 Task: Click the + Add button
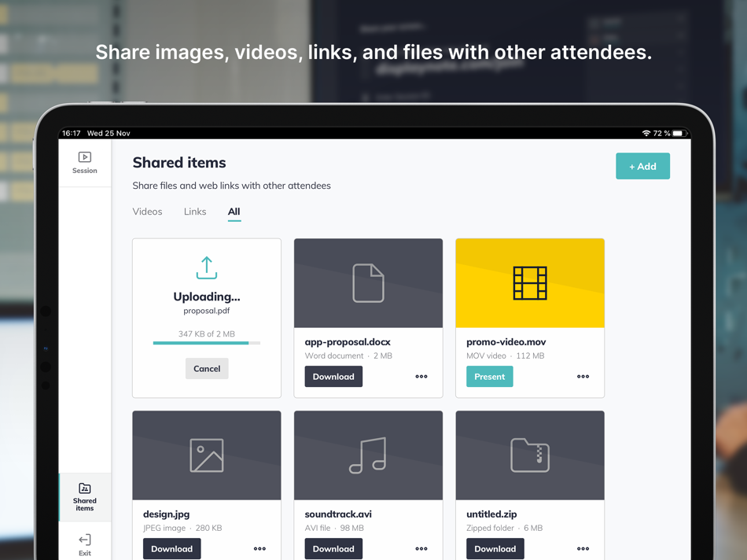[x=642, y=166]
